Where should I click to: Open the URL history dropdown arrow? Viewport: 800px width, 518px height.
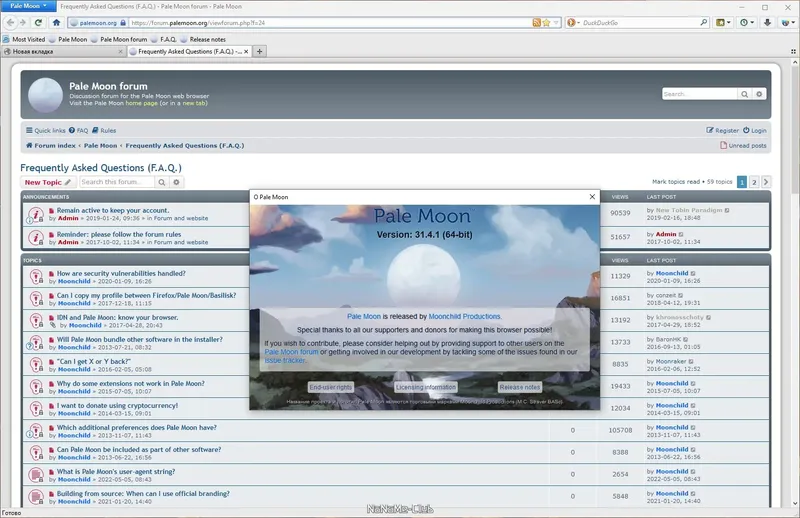coord(556,23)
